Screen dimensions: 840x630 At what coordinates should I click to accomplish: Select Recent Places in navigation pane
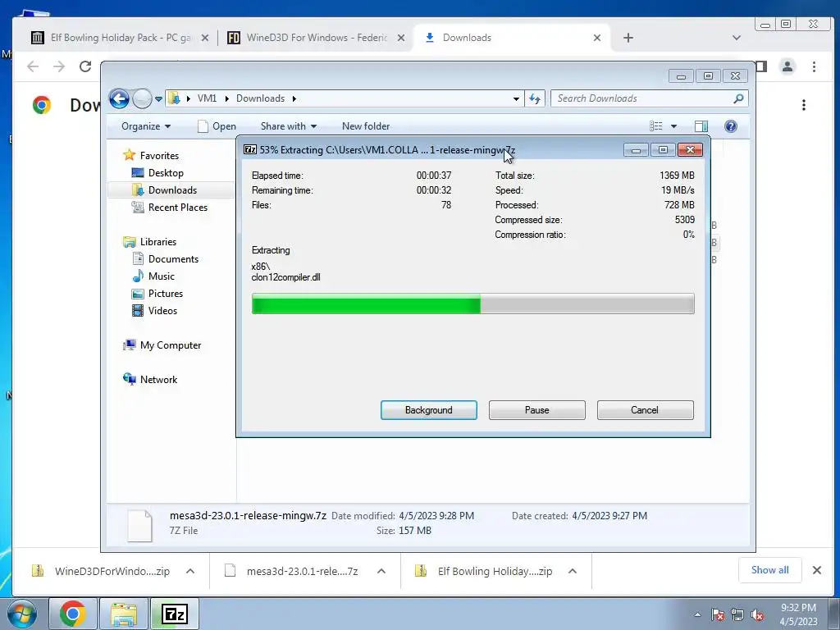[178, 208]
